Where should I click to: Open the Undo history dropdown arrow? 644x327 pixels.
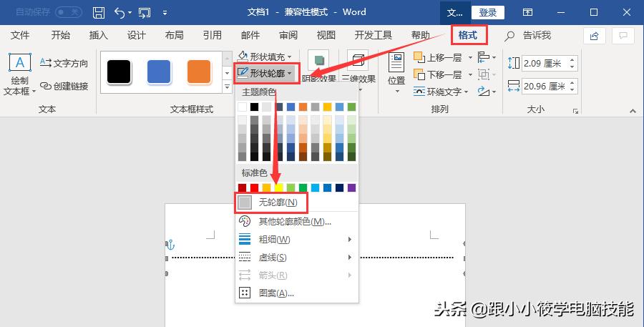pos(130,13)
